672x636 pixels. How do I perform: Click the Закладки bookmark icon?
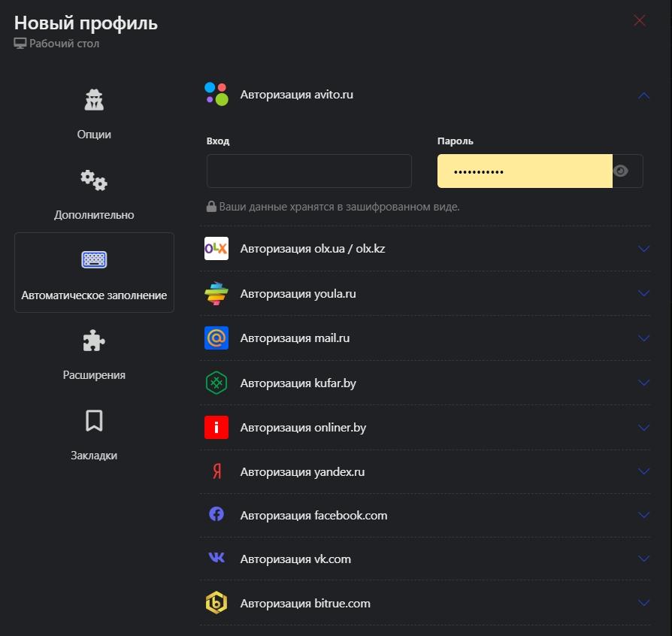tap(94, 420)
